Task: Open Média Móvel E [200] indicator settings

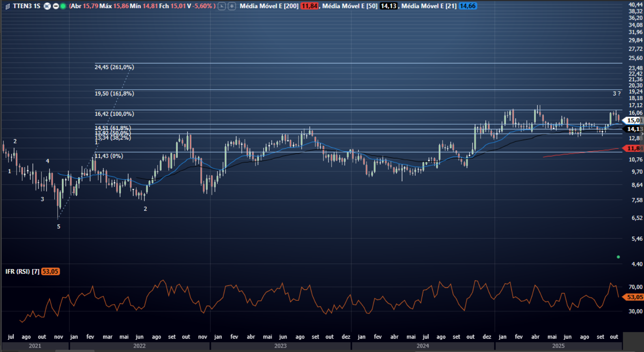Action: pos(269,6)
